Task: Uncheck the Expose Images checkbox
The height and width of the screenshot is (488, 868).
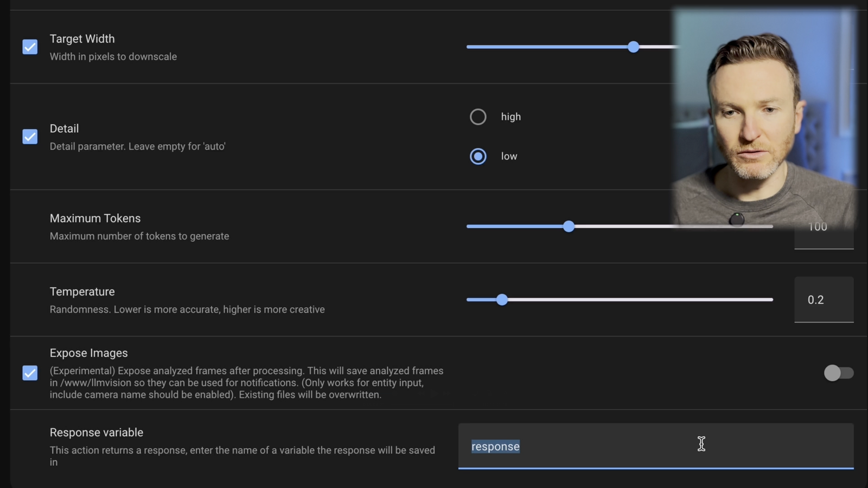Action: 30,373
